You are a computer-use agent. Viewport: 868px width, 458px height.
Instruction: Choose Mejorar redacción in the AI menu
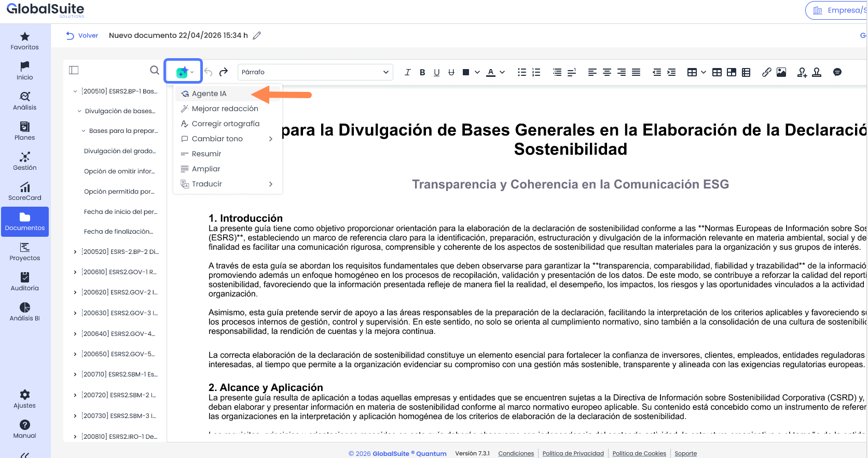228,109
